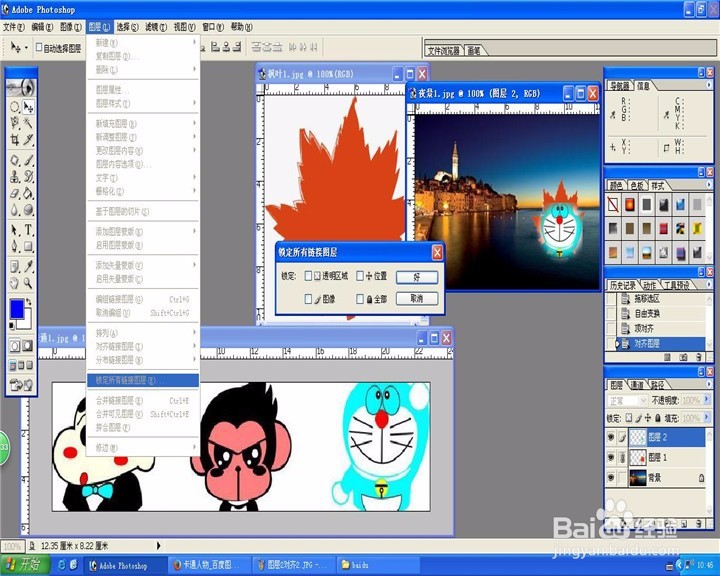The width and height of the screenshot is (720, 576).
Task: Apply the red style swatch in Styles
Action: click(664, 228)
